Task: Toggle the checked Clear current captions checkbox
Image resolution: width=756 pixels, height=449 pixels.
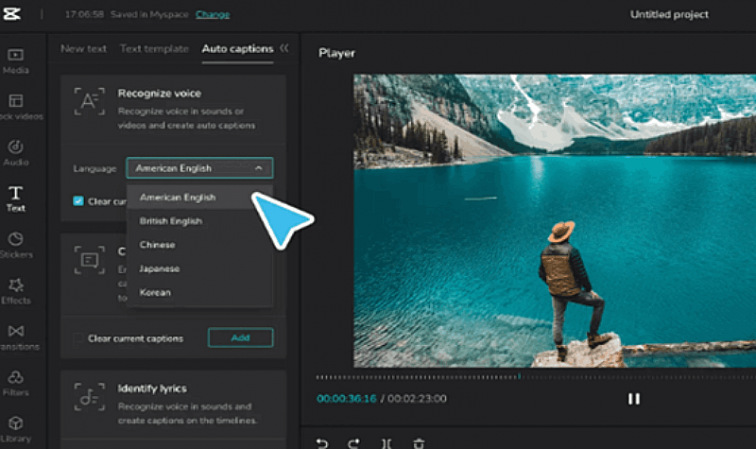Action: pos(78,201)
